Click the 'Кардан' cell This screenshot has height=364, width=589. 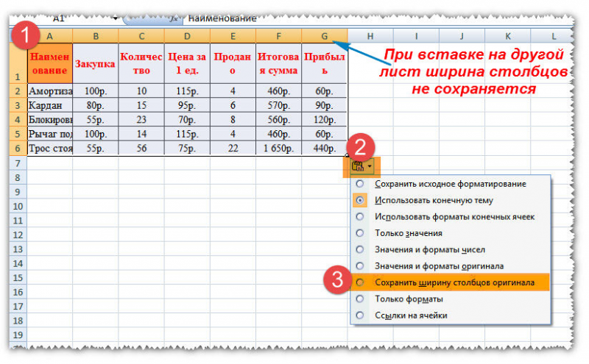coord(50,105)
